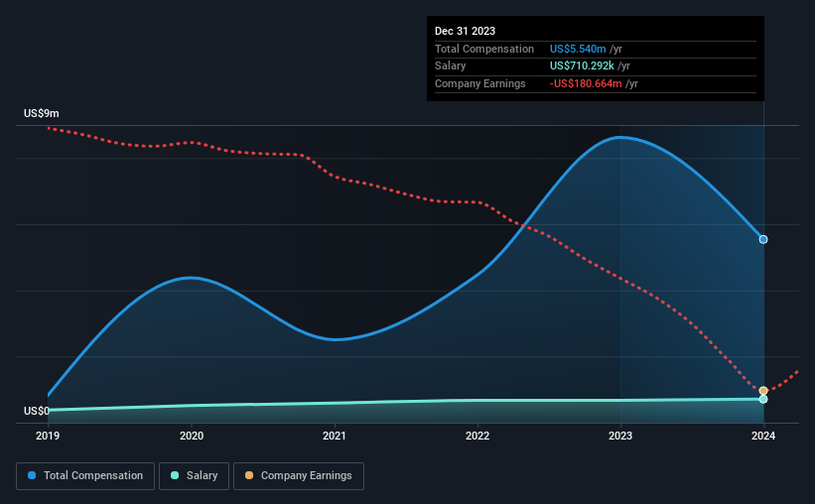Image resolution: width=815 pixels, height=504 pixels.
Task: Click the US$9m y-axis label
Action: (x=42, y=113)
